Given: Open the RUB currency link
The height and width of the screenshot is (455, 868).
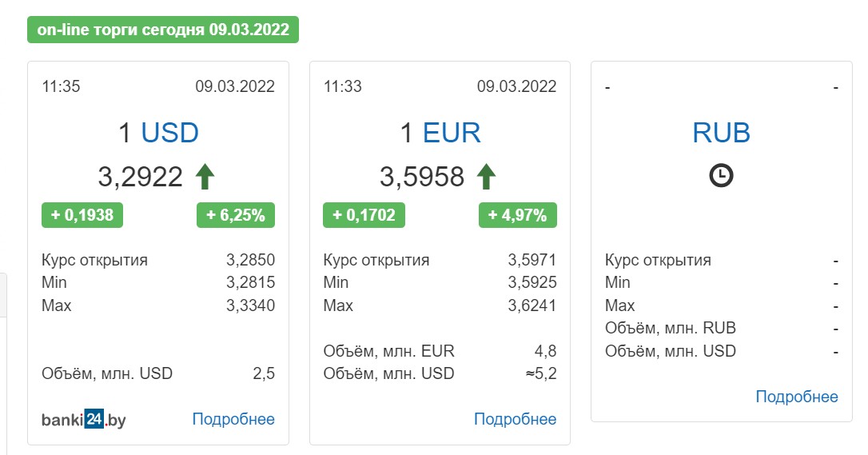Looking at the screenshot, I should point(721,133).
